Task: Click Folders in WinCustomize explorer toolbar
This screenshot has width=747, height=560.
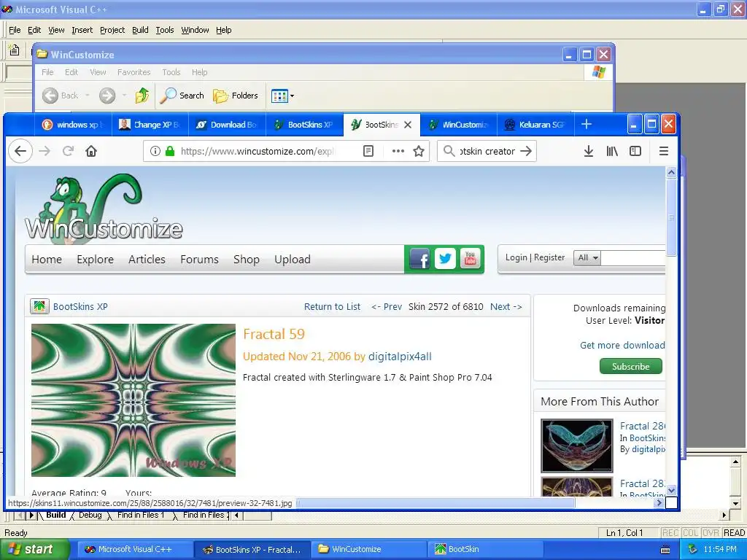Action: pyautogui.click(x=236, y=96)
